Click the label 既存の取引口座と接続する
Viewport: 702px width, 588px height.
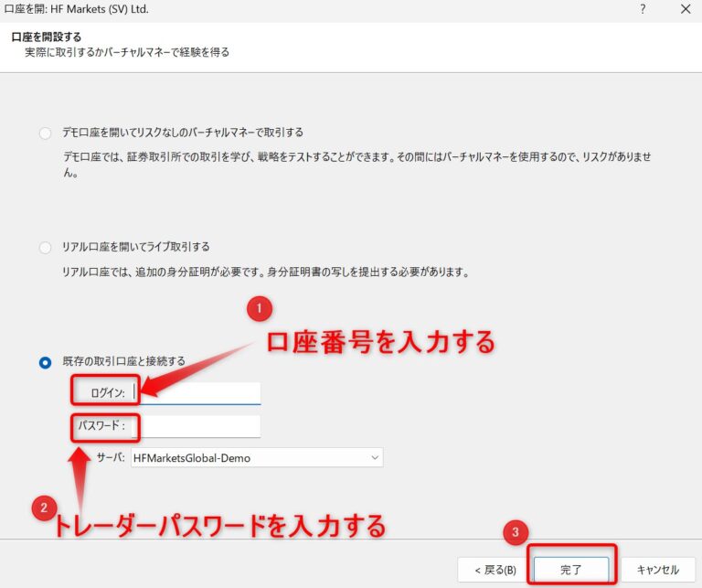124,361
